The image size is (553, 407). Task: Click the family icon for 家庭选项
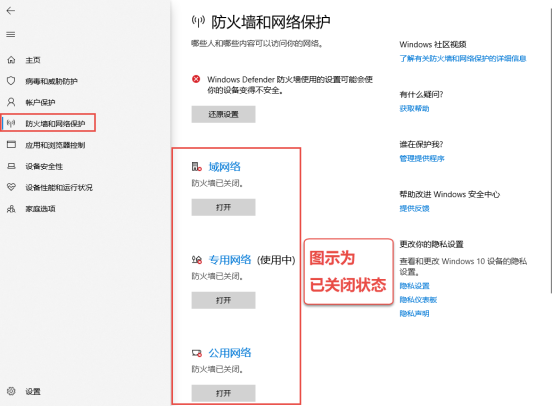[x=11, y=208]
